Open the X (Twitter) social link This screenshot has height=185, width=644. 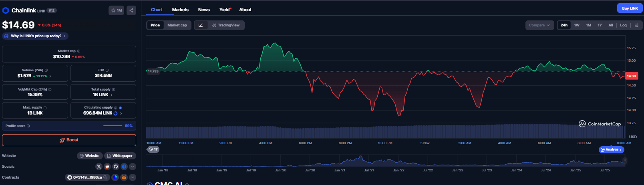(x=99, y=167)
